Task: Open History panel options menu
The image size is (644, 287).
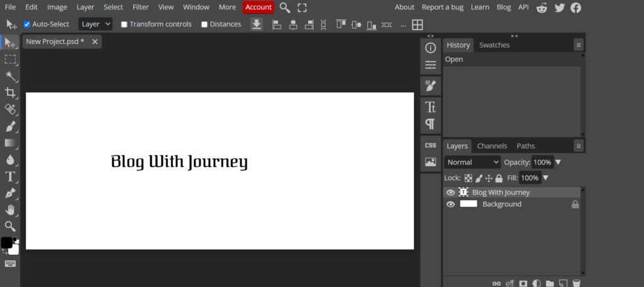Action: (x=579, y=45)
